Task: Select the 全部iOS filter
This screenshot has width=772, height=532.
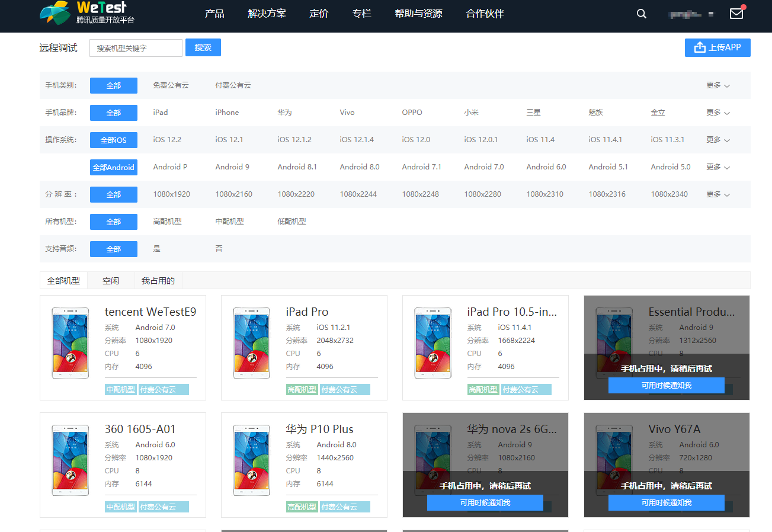Action: (114, 140)
